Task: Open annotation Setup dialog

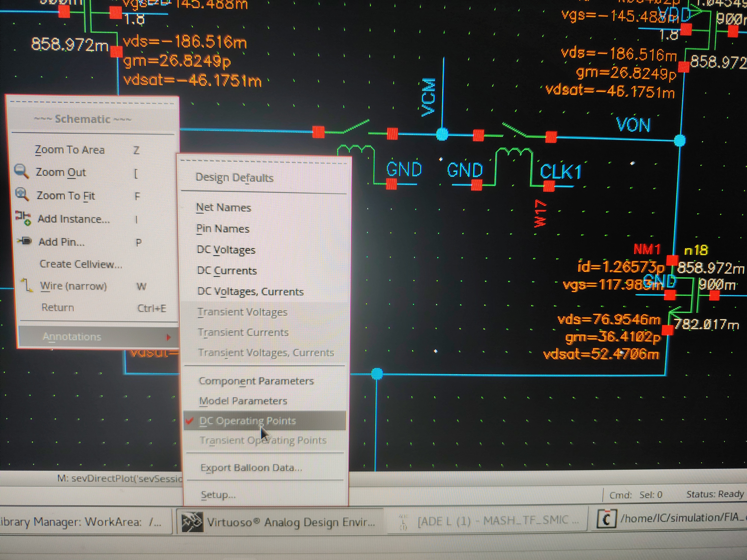Action: coord(218,495)
